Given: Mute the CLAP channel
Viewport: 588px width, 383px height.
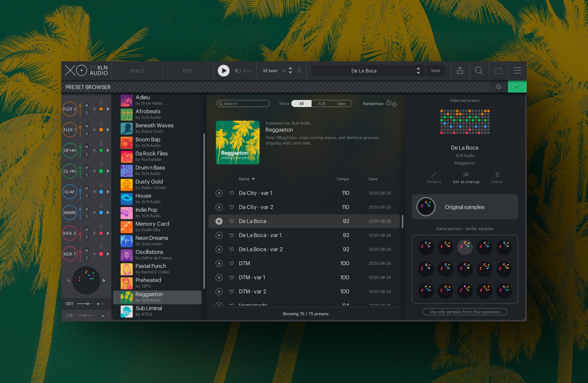Looking at the screenshot, I should (x=87, y=188).
